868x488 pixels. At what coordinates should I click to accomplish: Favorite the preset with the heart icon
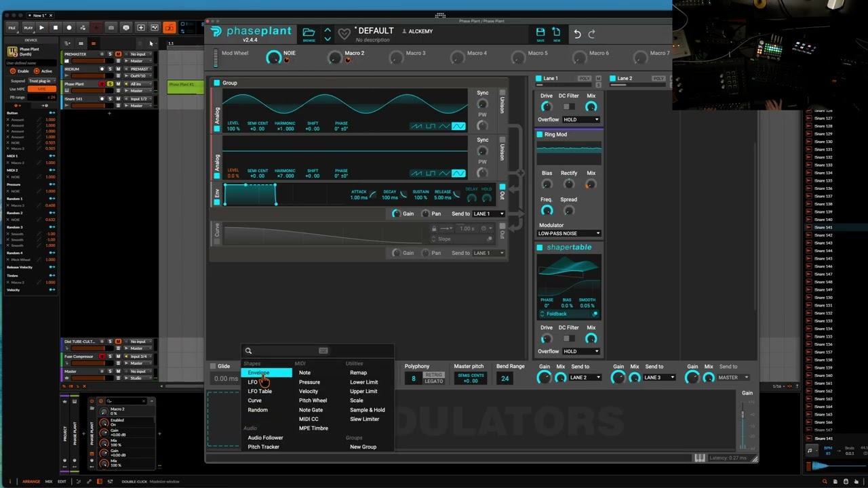[x=344, y=34]
